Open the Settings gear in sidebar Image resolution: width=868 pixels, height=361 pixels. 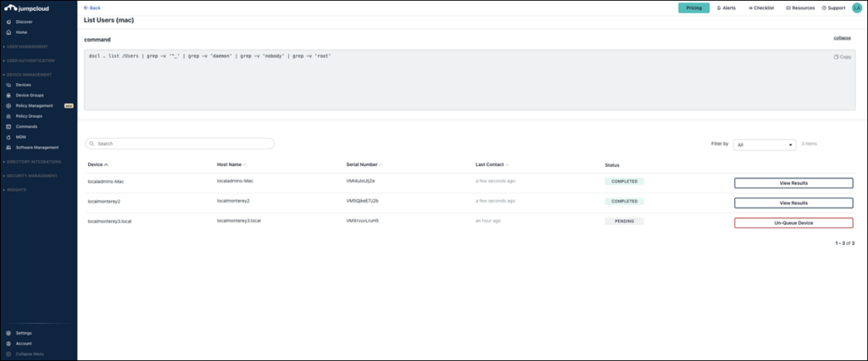[x=23, y=333]
